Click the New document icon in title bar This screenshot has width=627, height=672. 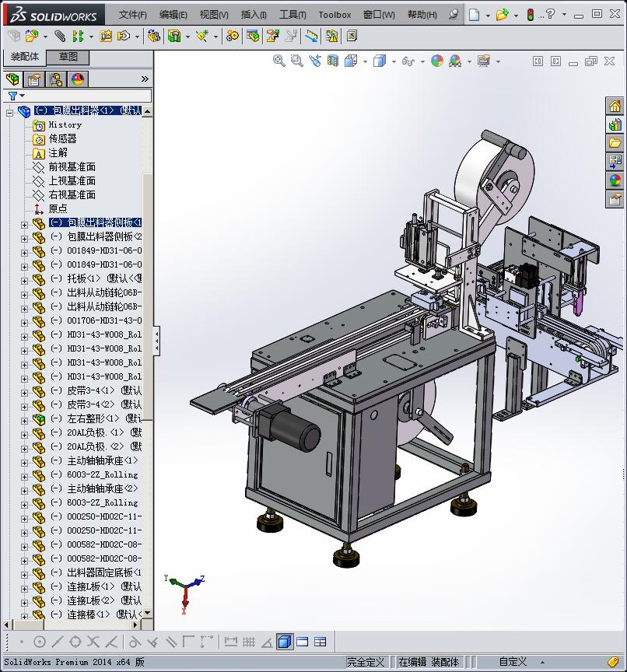click(474, 15)
